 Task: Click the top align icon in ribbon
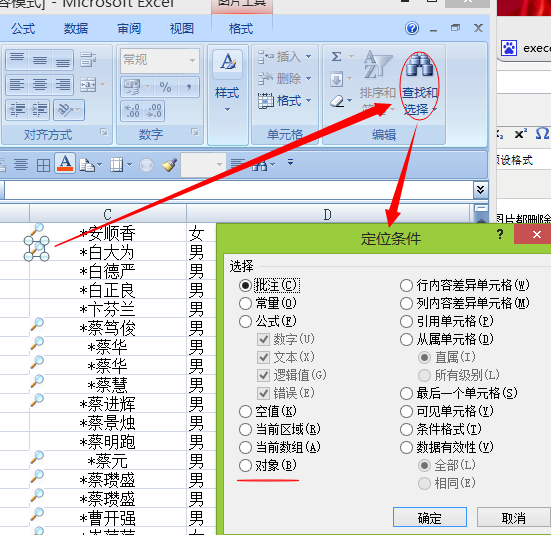(x=17, y=60)
